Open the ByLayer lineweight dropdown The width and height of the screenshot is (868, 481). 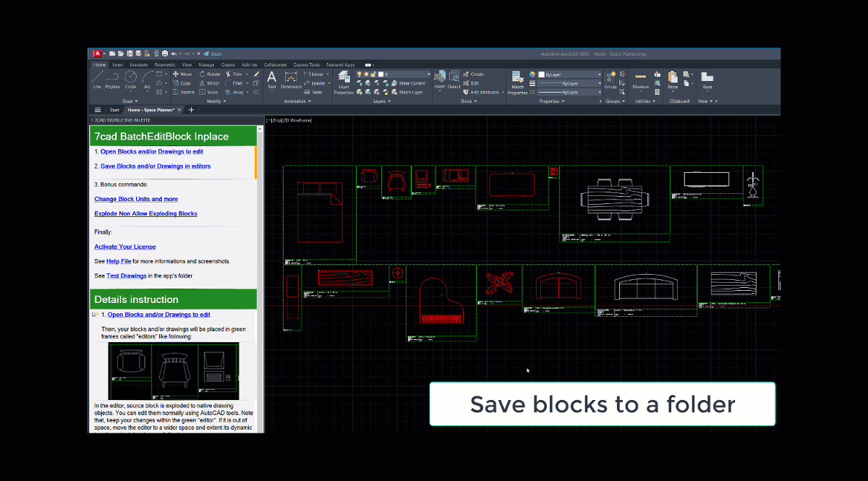pyautogui.click(x=569, y=83)
